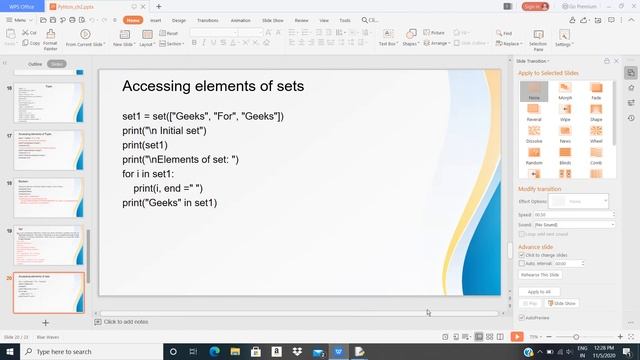Select the Blinds transition effect
The image size is (640, 360).
(x=565, y=156)
